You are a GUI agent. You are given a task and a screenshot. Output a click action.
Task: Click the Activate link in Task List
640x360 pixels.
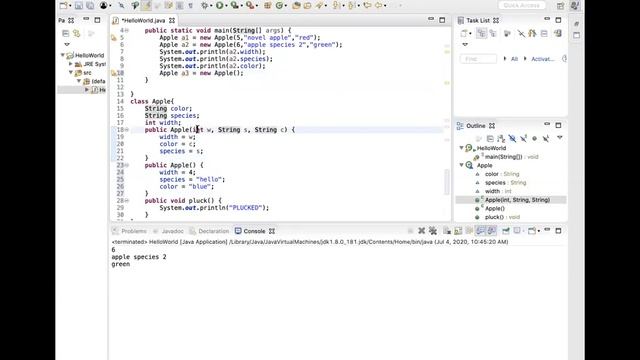click(x=542, y=59)
